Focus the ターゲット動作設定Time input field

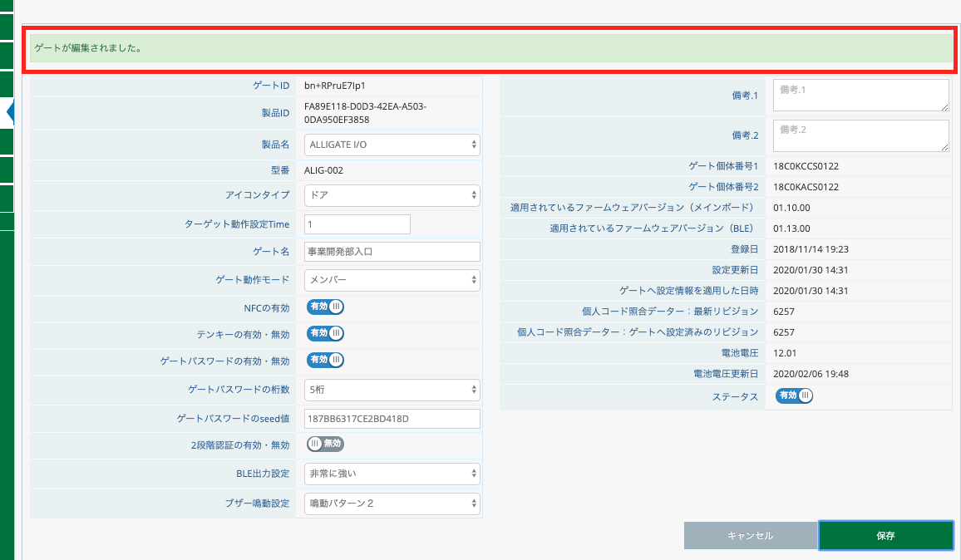click(x=357, y=224)
